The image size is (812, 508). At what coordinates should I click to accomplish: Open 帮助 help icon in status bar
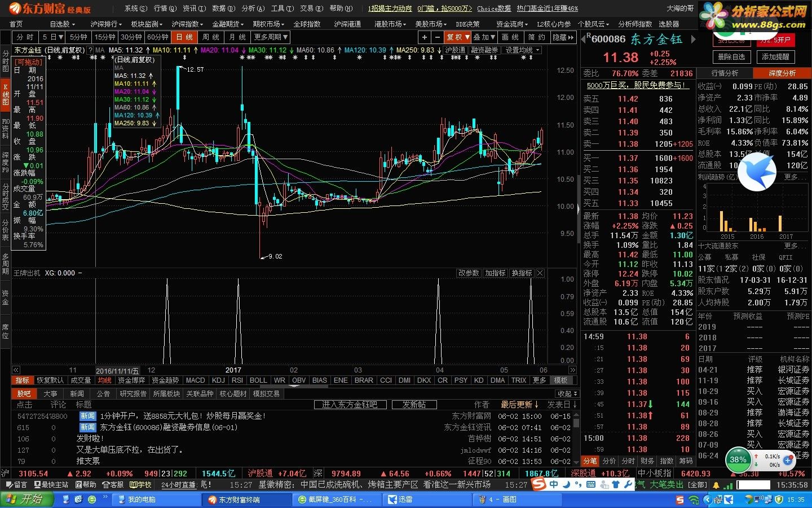point(86,485)
